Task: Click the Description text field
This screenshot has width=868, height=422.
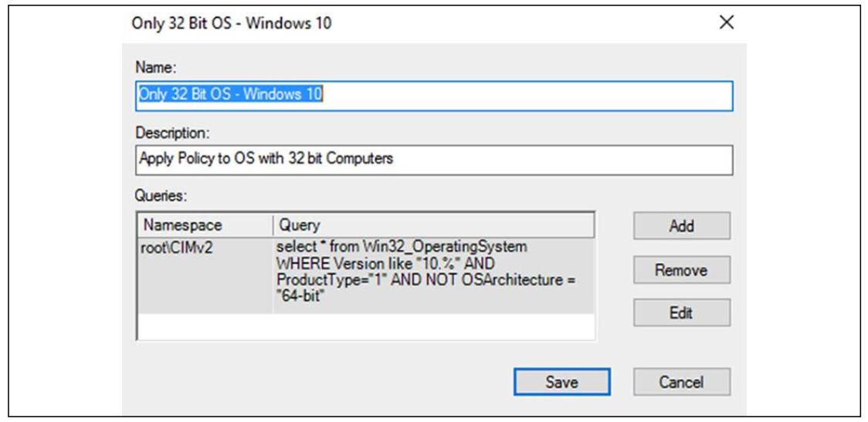Action: [x=434, y=160]
